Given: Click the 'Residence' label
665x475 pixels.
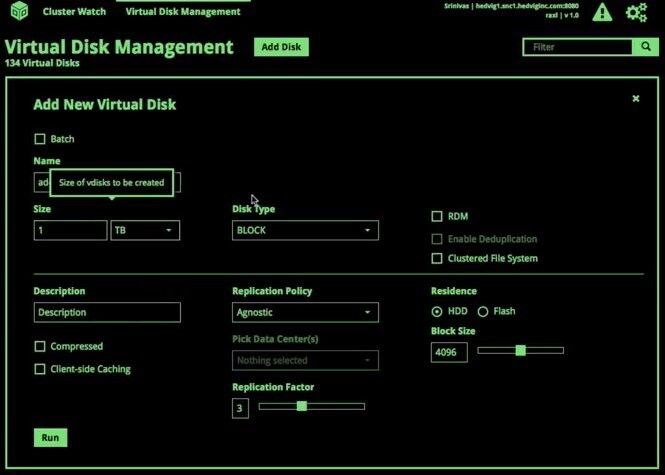Looking at the screenshot, I should 454,291.
